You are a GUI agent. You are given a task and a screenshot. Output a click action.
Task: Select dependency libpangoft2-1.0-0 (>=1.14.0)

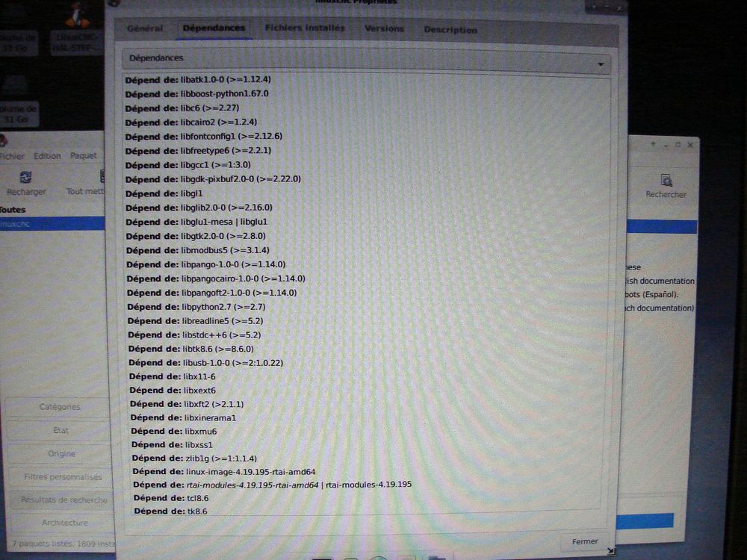212,293
